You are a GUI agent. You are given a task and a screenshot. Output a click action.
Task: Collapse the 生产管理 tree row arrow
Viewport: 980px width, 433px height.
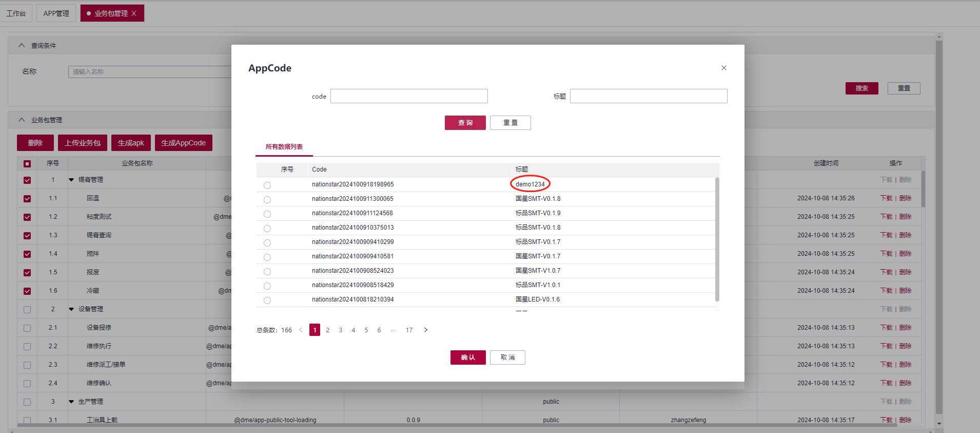pyautogui.click(x=71, y=402)
